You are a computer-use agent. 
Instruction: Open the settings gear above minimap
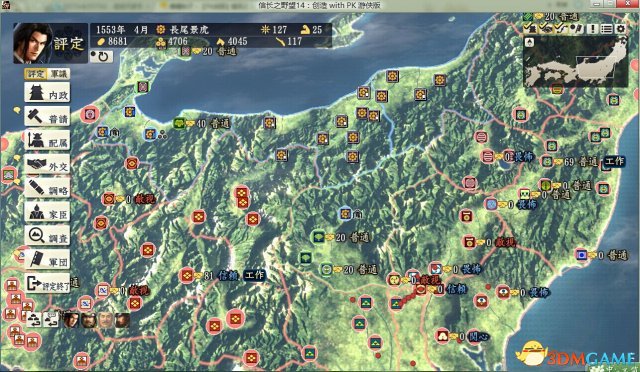[x=621, y=29]
